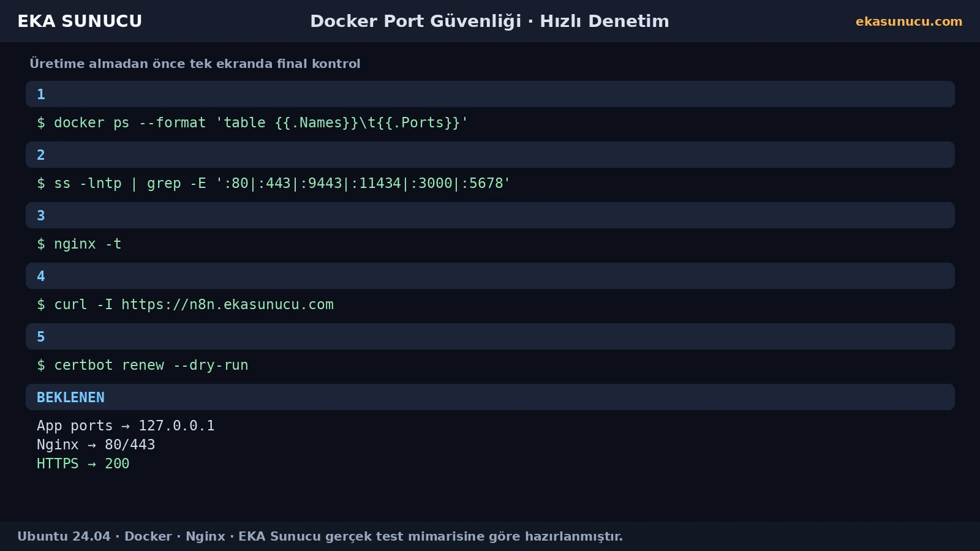Image resolution: width=980 pixels, height=551 pixels.
Task: Select the App ports → 127.0.0.1 line
Action: (x=126, y=425)
